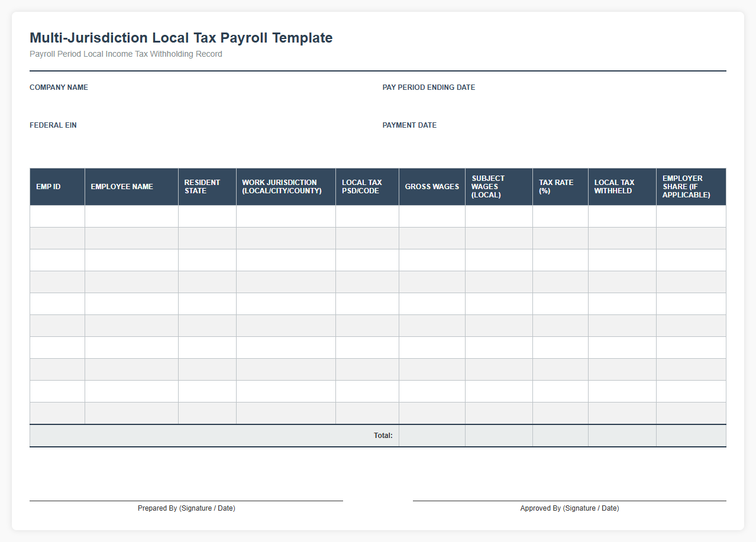This screenshot has height=542, width=756.
Task: Select the PAYMENT DATE label
Action: (x=409, y=125)
